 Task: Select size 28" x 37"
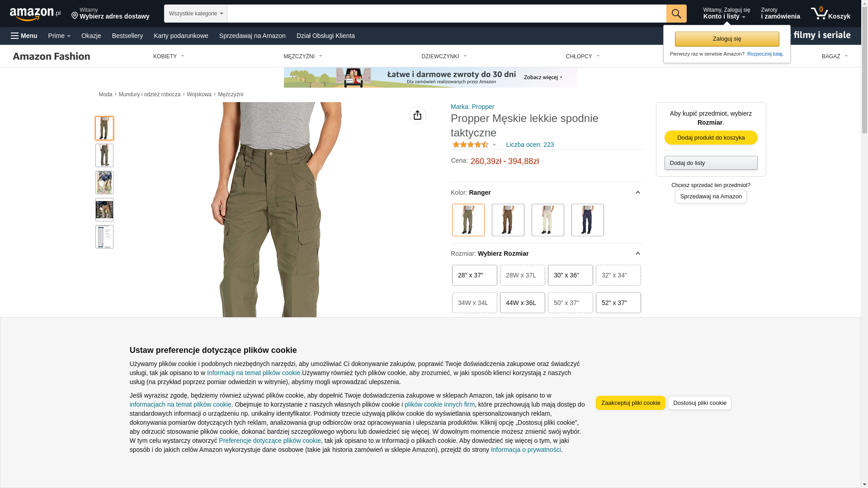(475, 275)
